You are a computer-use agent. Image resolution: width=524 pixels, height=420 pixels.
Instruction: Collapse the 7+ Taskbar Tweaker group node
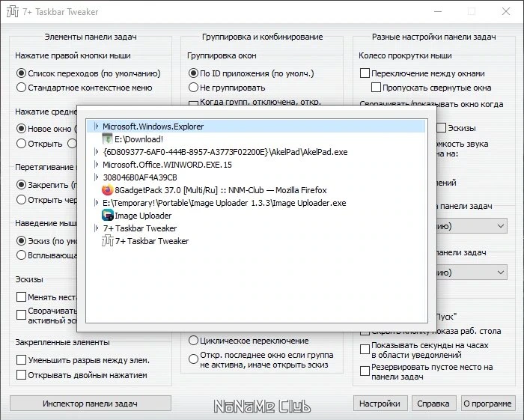click(x=97, y=228)
